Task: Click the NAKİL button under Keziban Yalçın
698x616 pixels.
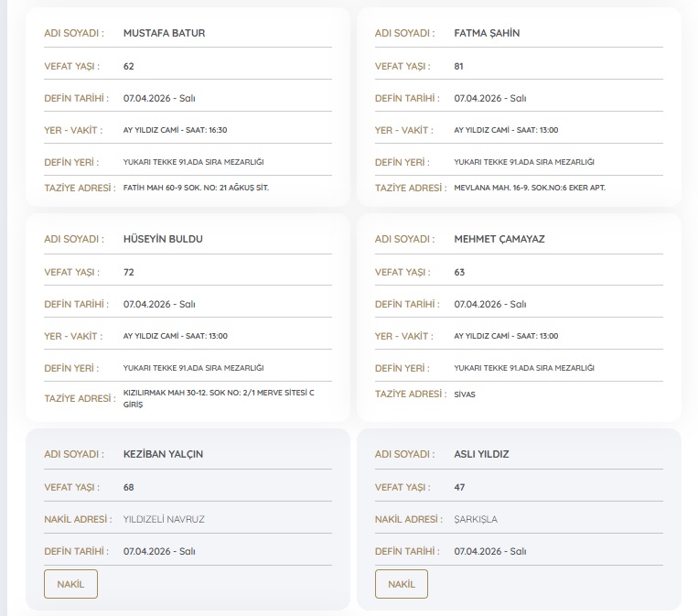Action: pos(70,584)
